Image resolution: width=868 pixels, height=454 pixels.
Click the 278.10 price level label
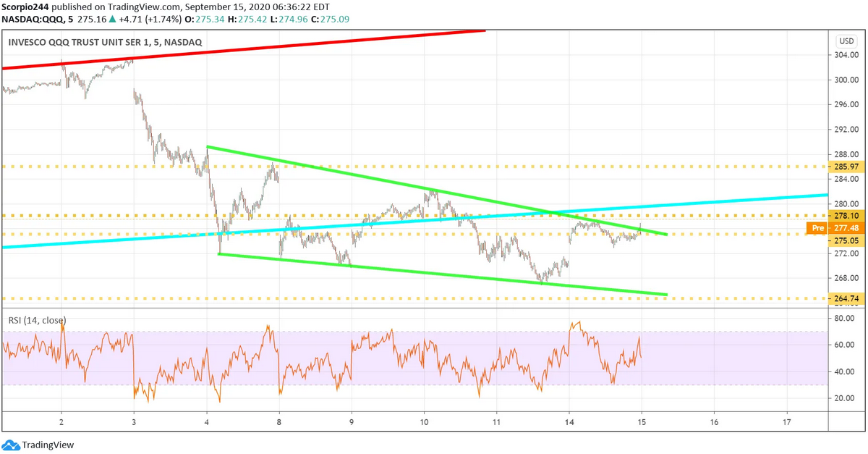tap(845, 216)
